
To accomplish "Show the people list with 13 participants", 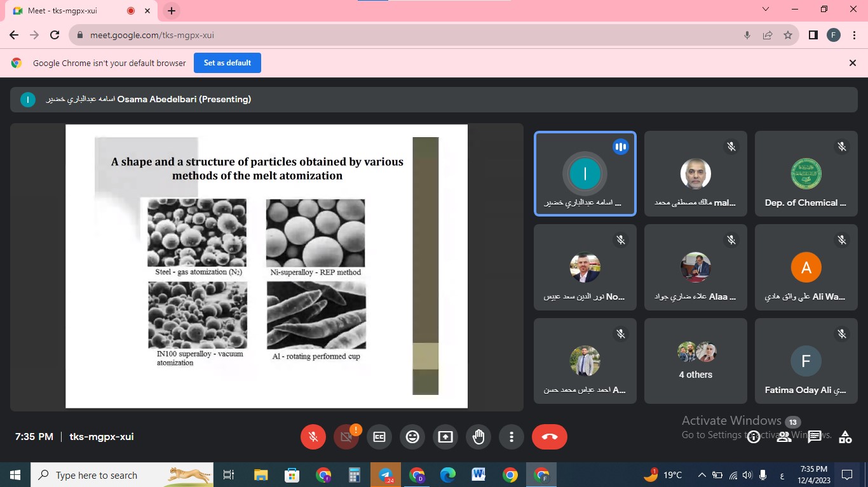I will click(x=784, y=437).
